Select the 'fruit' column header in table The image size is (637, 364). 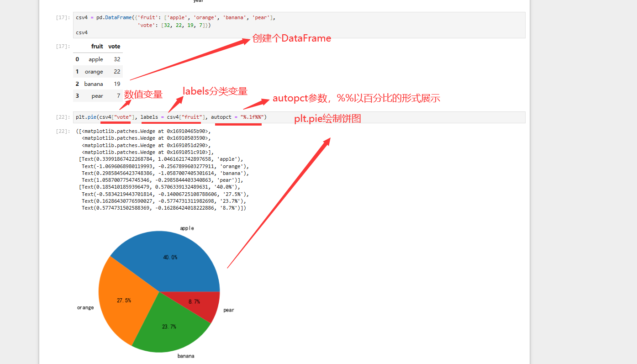pyautogui.click(x=97, y=47)
